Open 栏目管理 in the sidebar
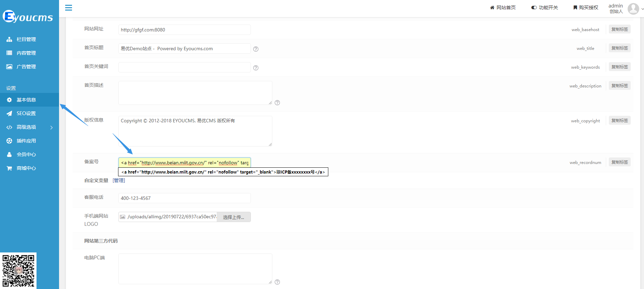Screen dimensions: 644x289 point(26,39)
